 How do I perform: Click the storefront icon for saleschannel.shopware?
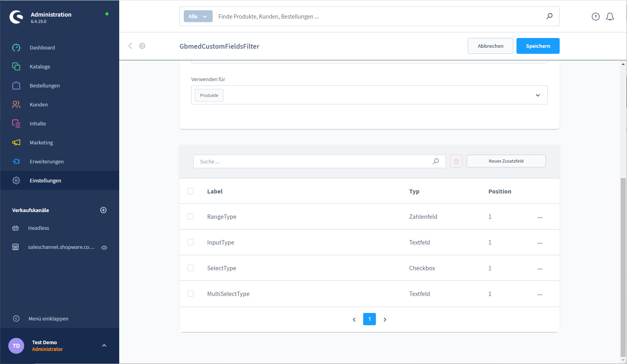15,247
